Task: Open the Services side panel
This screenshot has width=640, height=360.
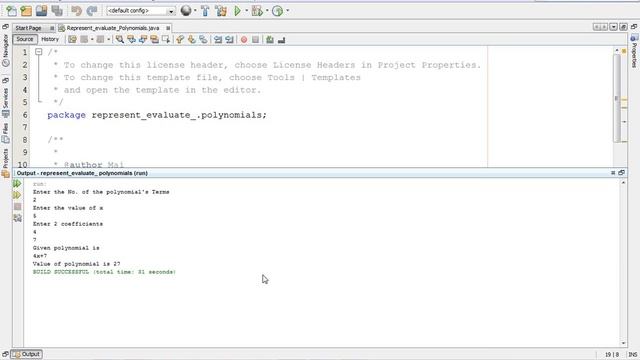Action: point(5,98)
